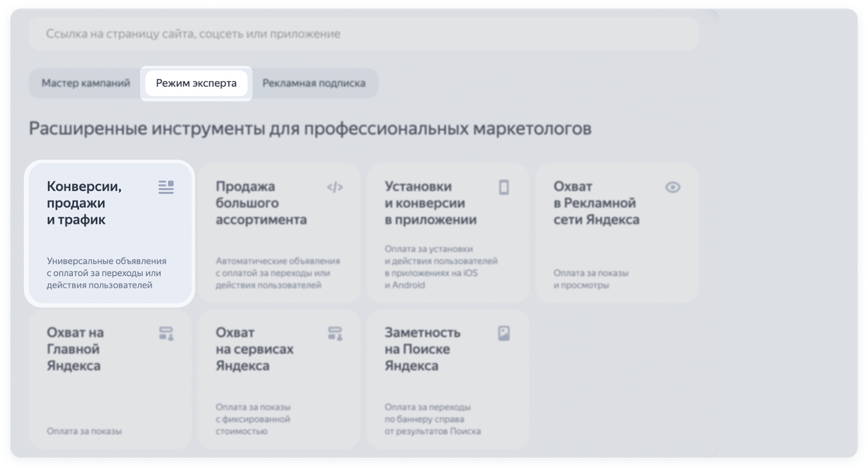Click description 'Автоматические объявления с оплатой за переходы'

pos(278,273)
